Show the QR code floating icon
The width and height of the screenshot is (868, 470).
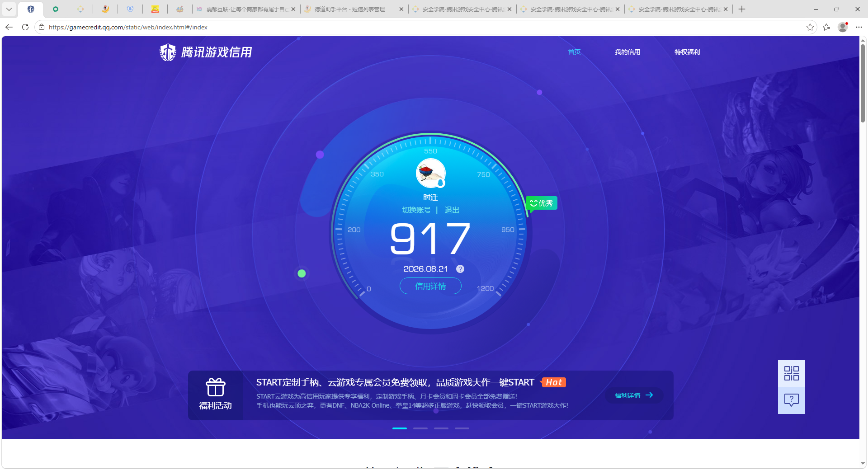(x=792, y=373)
